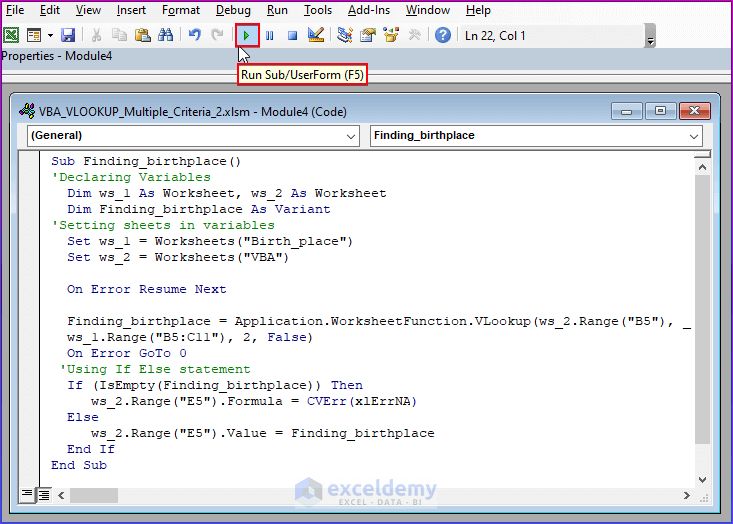
Task: Open the Add-Ins menu
Action: [x=368, y=10]
